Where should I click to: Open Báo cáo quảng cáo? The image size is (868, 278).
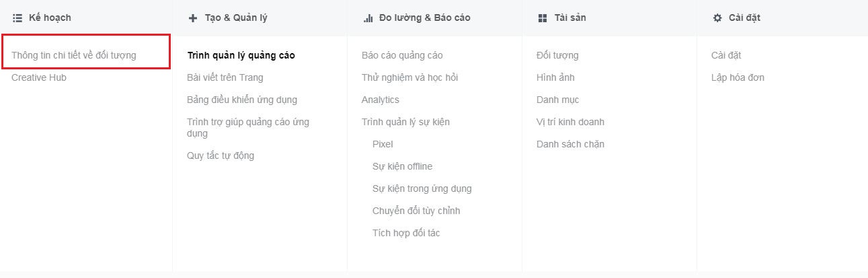click(x=402, y=55)
